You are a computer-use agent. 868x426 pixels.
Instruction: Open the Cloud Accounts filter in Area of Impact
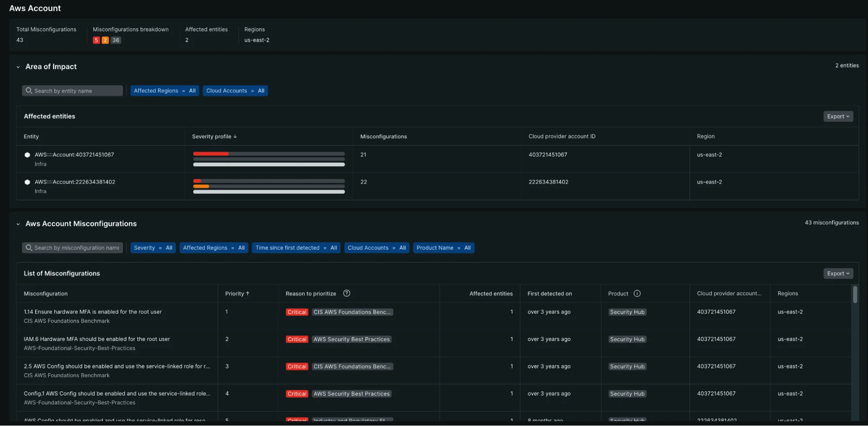point(235,90)
